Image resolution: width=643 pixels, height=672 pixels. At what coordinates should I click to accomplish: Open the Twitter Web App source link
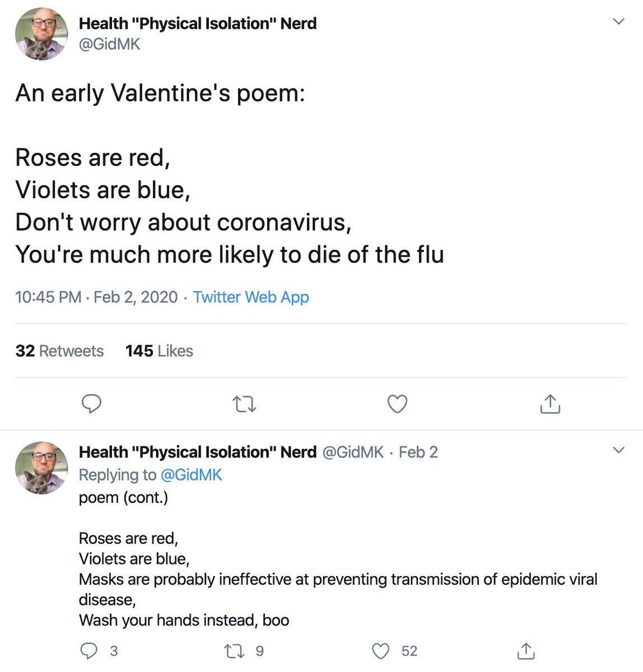[x=250, y=297]
